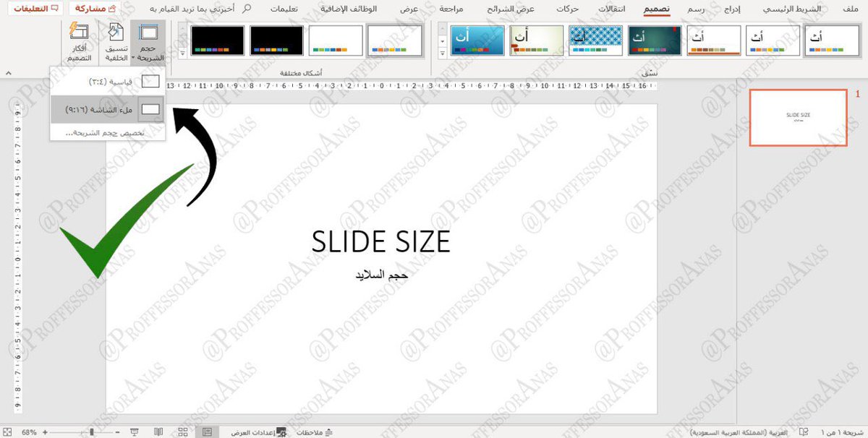Viewport: 868px width, 438px height.
Task: Expand the themes gallery more arrow
Action: 442,54
